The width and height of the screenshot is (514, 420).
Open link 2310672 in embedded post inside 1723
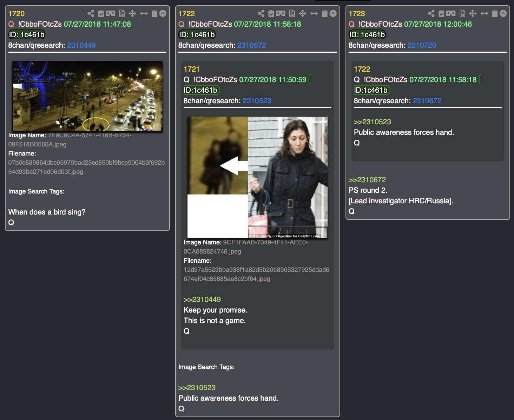click(427, 101)
